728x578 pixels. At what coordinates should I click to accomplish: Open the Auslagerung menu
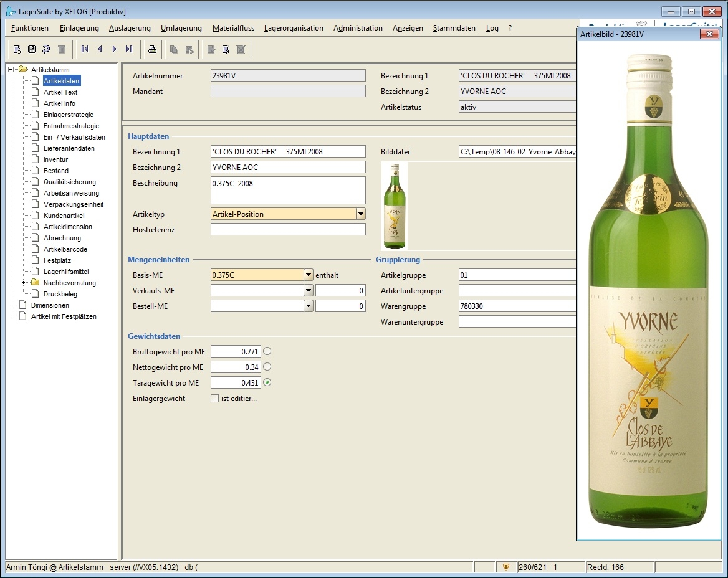click(x=130, y=28)
